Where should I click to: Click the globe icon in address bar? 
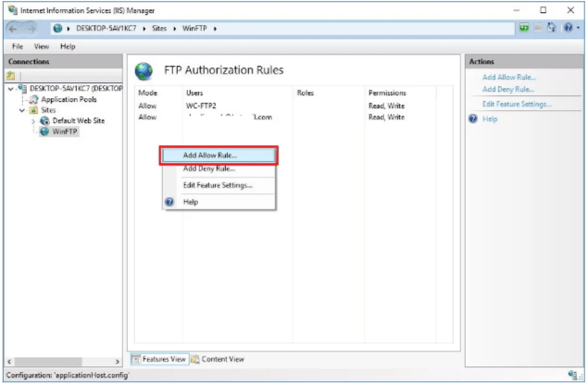(57, 28)
